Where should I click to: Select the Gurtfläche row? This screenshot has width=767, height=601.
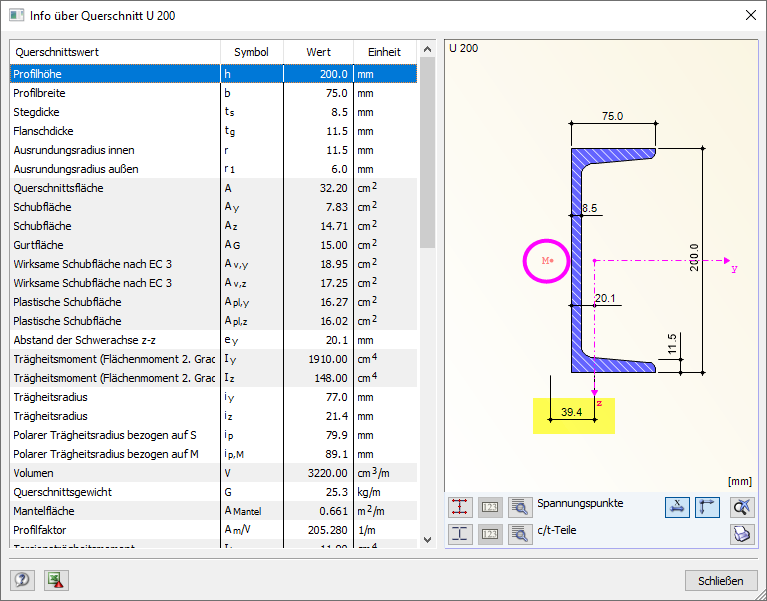click(213, 245)
